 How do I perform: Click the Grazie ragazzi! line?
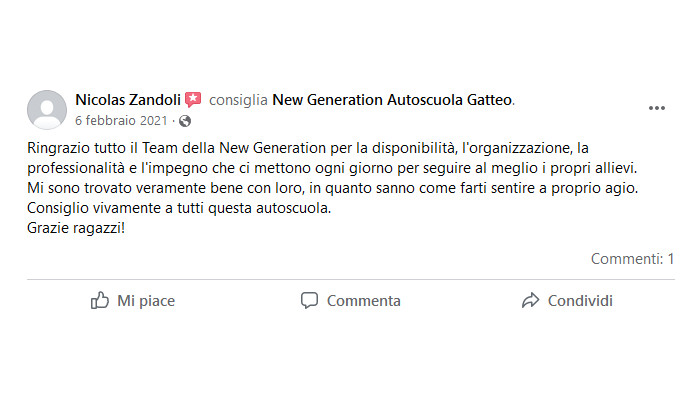pos(76,228)
